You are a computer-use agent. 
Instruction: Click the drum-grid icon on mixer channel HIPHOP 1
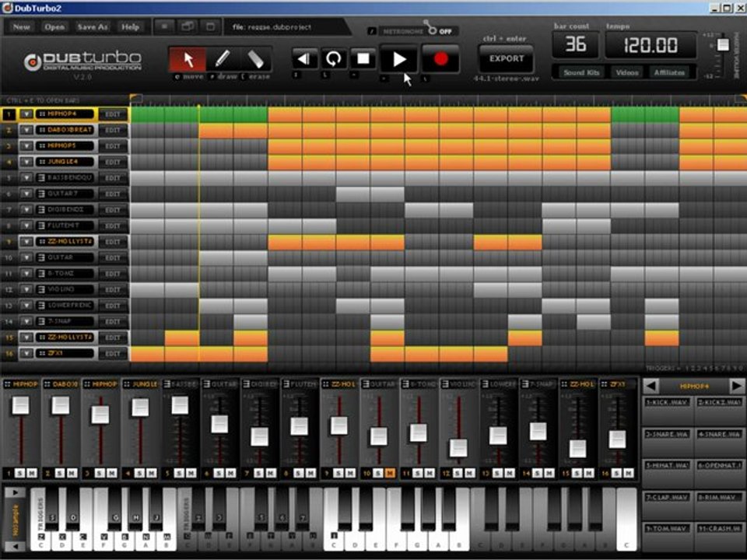coord(8,384)
